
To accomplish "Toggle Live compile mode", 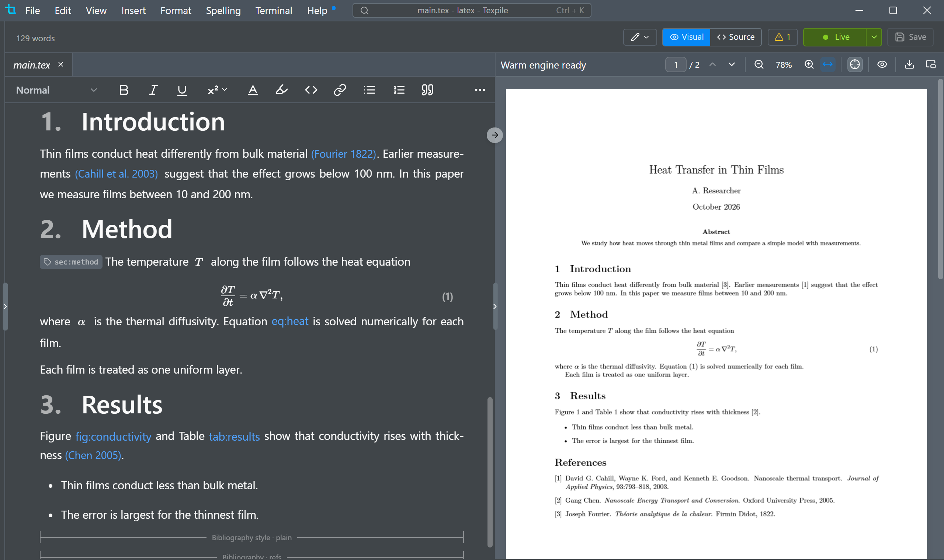I will point(834,37).
